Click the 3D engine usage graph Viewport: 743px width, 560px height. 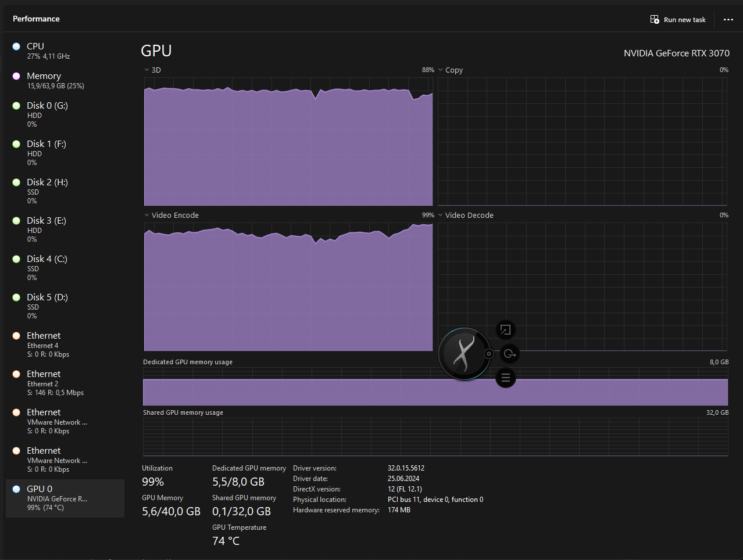click(x=288, y=141)
